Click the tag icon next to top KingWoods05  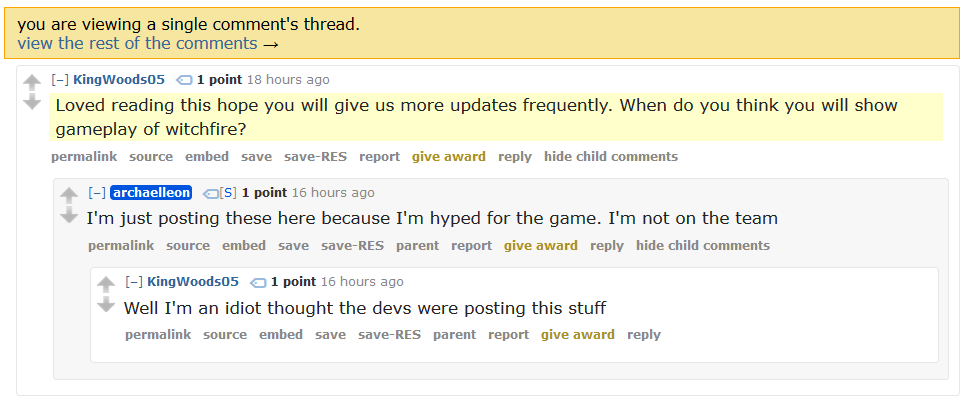click(184, 80)
